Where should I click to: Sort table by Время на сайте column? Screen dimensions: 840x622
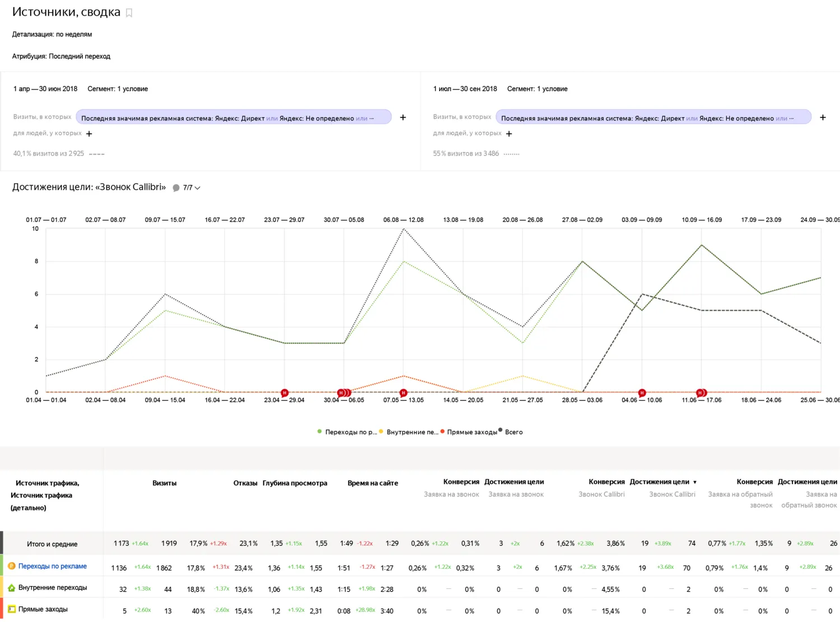tap(373, 483)
